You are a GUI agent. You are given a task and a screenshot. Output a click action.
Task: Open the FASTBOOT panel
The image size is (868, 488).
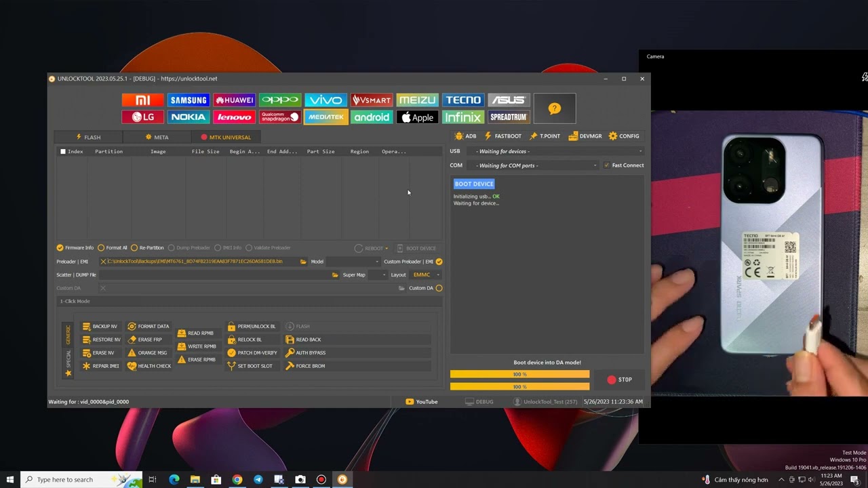click(502, 136)
